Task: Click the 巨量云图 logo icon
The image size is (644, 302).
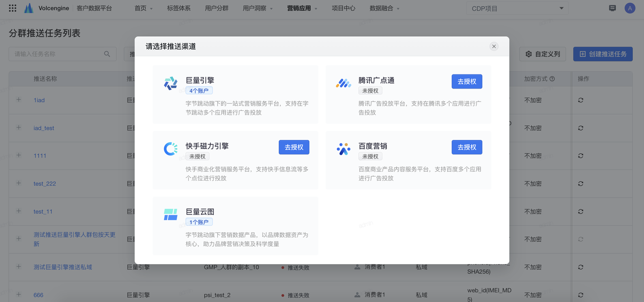Action: pyautogui.click(x=171, y=215)
